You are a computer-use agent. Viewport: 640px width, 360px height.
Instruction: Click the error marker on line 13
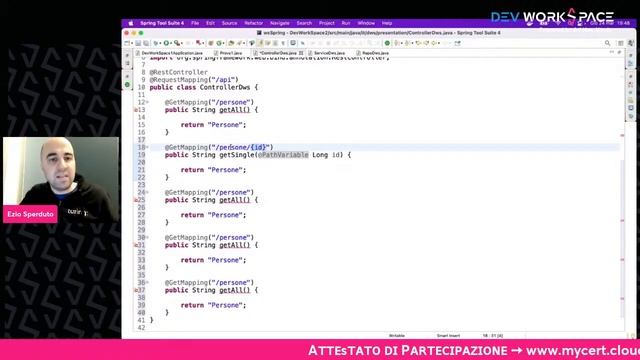pyautogui.click(x=136, y=110)
